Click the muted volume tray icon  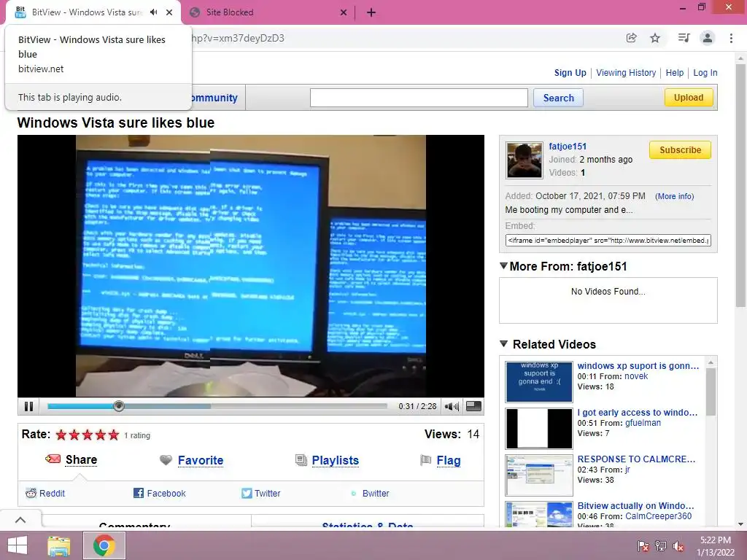[678, 546]
